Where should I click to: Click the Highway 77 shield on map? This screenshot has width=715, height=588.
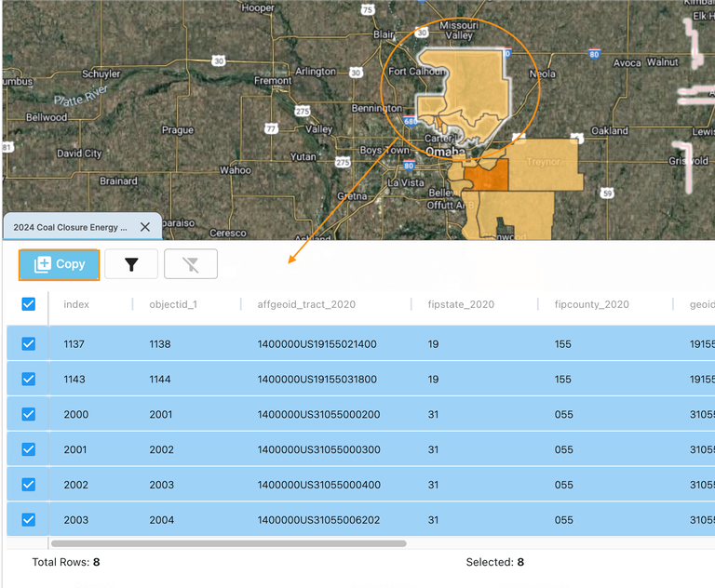pos(271,128)
